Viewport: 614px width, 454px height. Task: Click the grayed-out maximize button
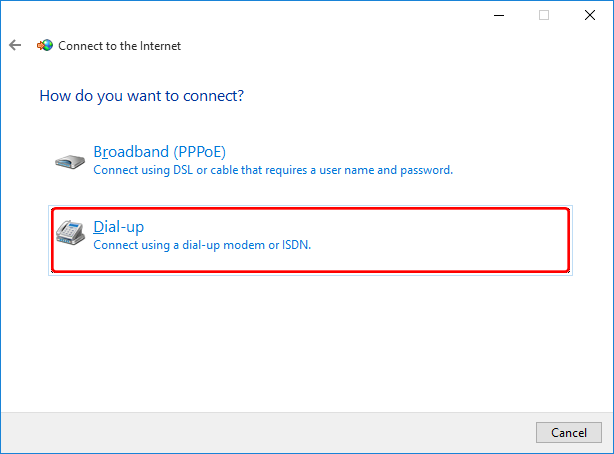pyautogui.click(x=544, y=15)
